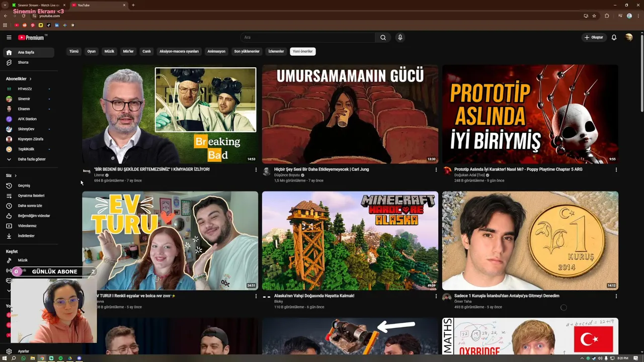Open options menu for 1 Kuruş video
644x362 pixels.
click(616, 297)
